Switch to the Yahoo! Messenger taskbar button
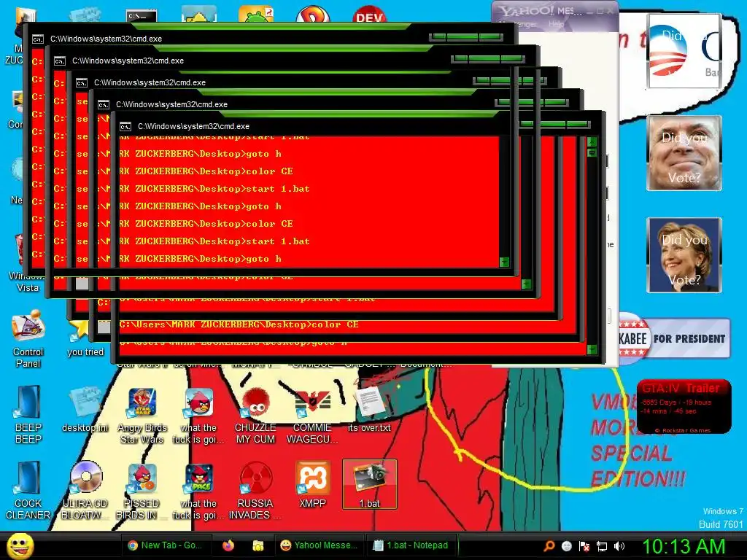747x560 pixels. click(x=319, y=545)
